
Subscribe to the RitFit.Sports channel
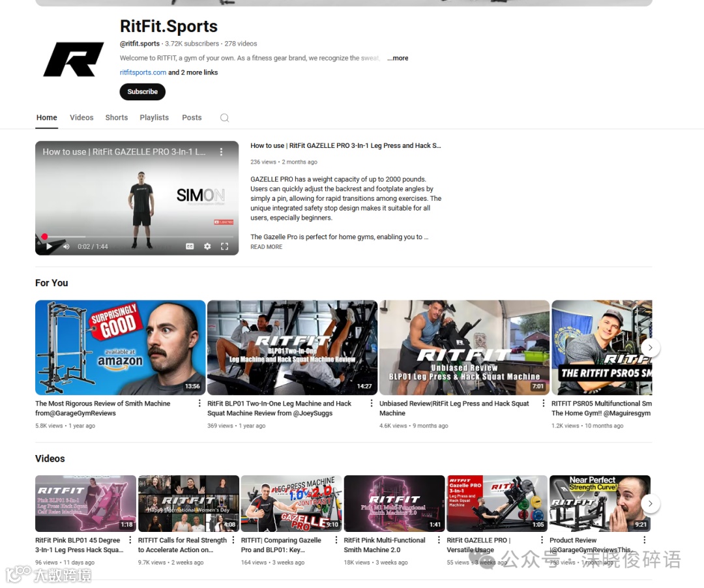(142, 91)
